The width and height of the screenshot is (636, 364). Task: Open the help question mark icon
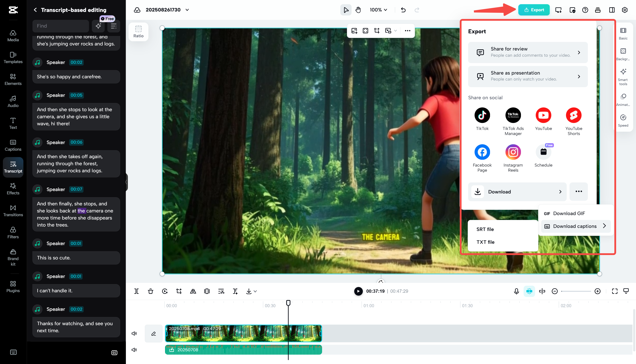coord(585,10)
